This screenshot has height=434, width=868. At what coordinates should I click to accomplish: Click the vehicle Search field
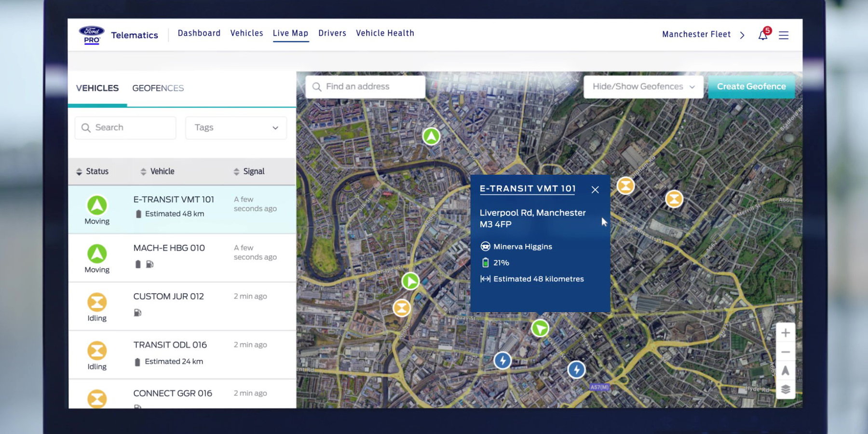(125, 128)
